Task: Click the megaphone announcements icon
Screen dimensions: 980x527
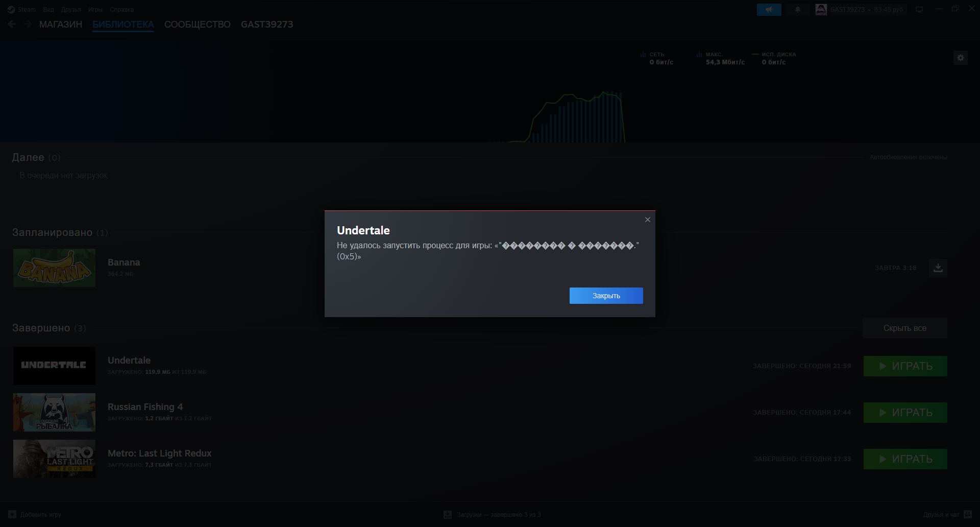Action: tap(769, 9)
